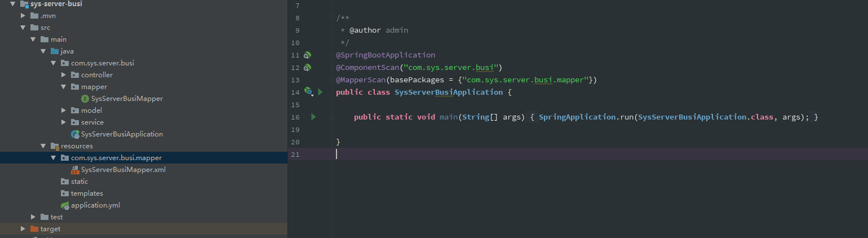The width and height of the screenshot is (868, 238).
Task: Click the SysServerBusiApplication class icon in tree
Action: (x=75, y=134)
